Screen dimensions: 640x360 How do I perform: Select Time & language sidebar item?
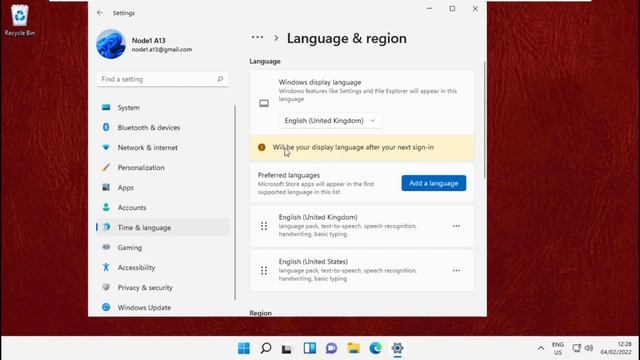click(163, 227)
